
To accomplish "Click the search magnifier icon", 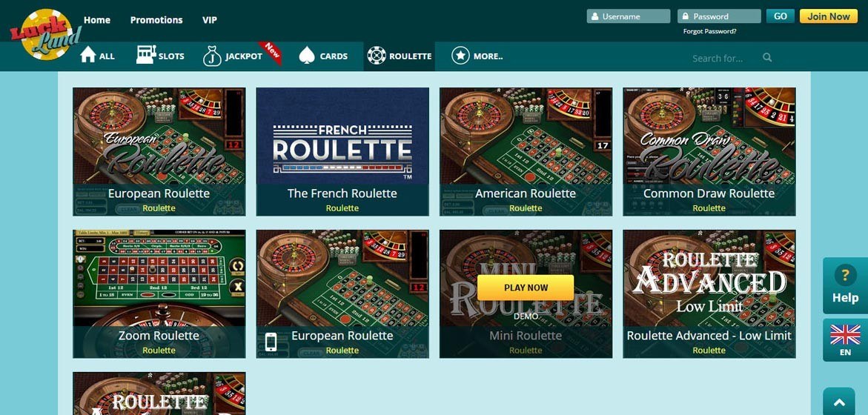I will click(767, 58).
